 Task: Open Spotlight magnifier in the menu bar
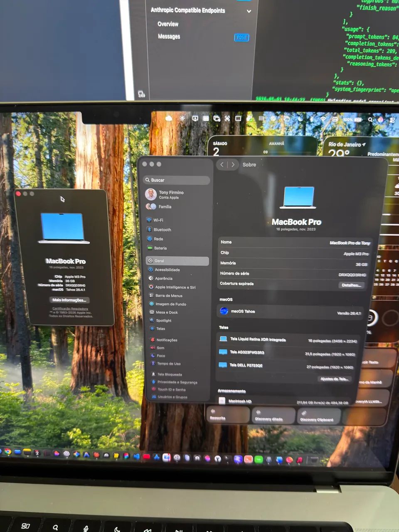[x=370, y=120]
